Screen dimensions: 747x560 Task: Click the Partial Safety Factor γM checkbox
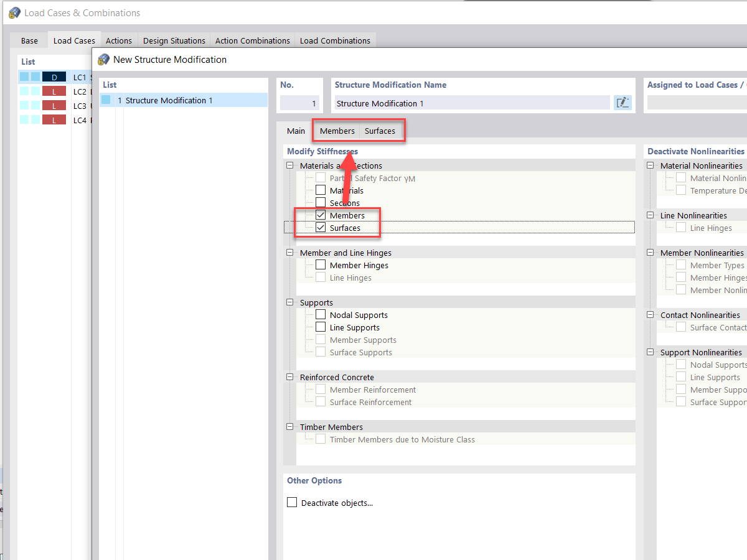[x=321, y=178]
